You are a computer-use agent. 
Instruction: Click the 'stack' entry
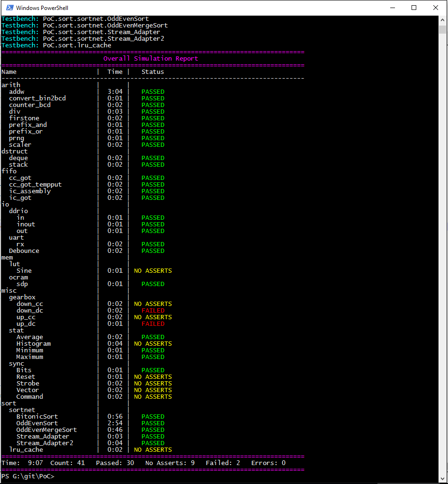pyautogui.click(x=18, y=165)
